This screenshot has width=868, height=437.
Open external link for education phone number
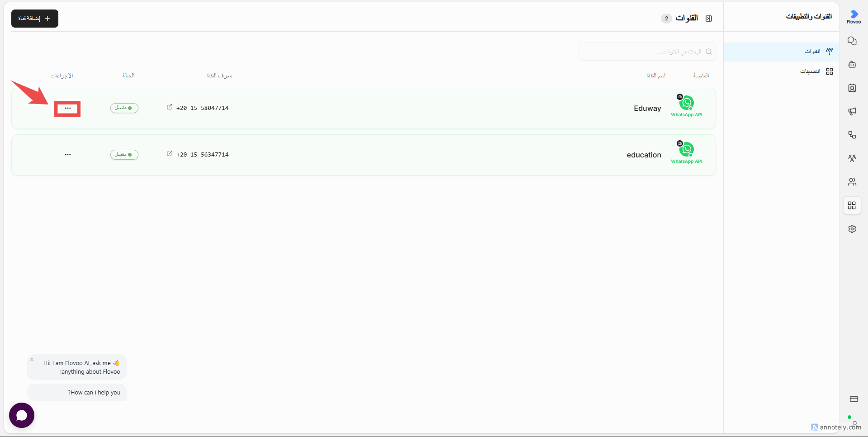(170, 154)
